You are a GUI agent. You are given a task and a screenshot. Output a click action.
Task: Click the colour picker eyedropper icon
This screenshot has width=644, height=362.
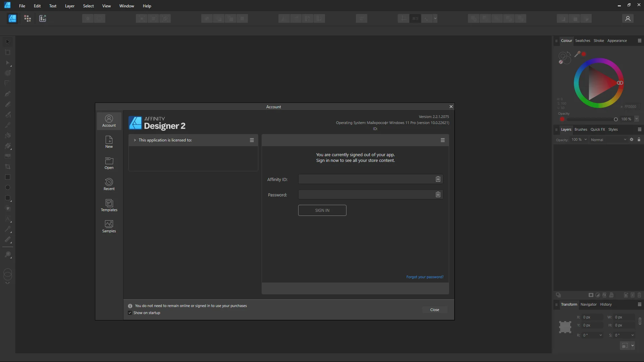[577, 54]
